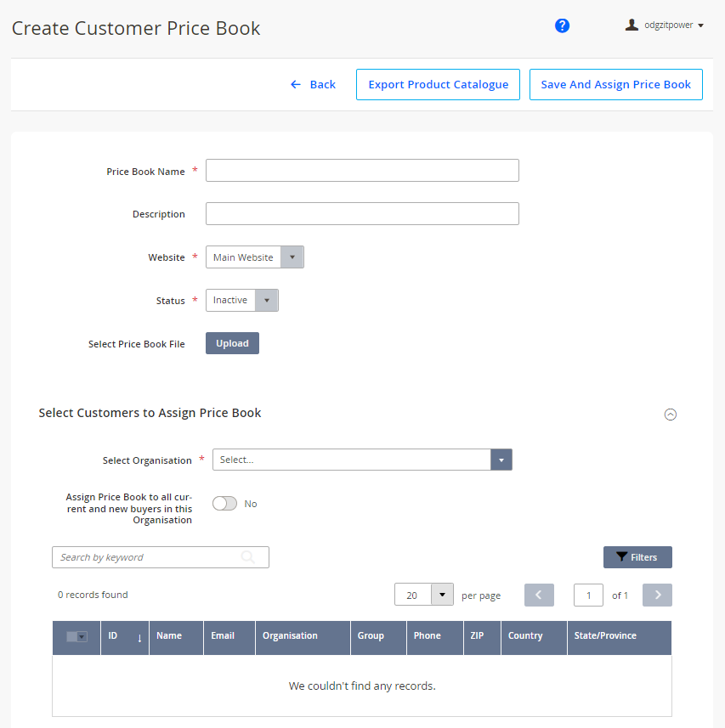The image size is (725, 728).
Task: Click the user account avatar icon
Action: pyautogui.click(x=632, y=25)
